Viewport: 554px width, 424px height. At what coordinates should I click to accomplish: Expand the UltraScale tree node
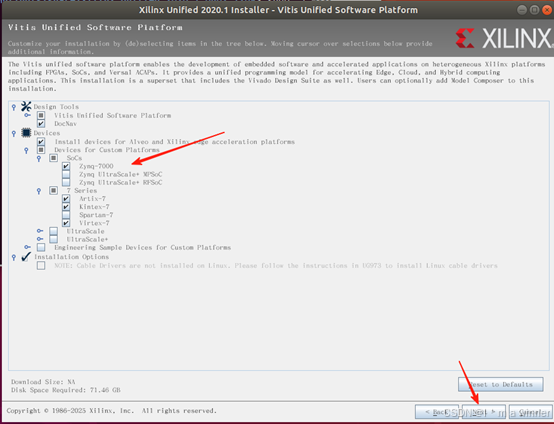40,231
